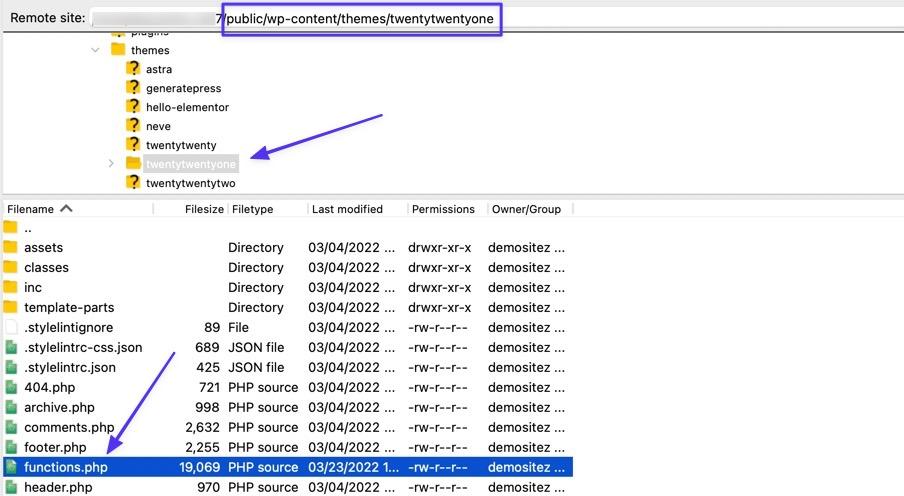Viewport: 904px width, 496px height.
Task: Click the question-mark icon beside astra
Action: 133,69
